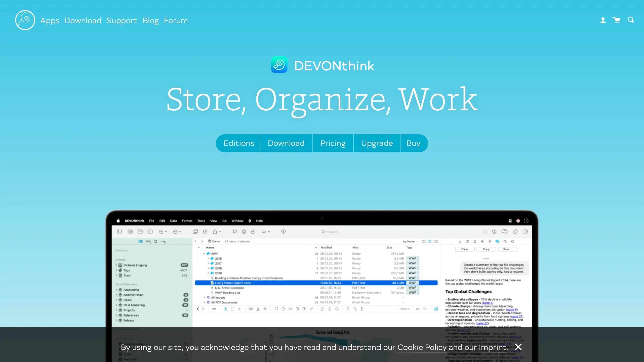Expand the Accounting database in sidebar
Image resolution: width=644 pixels, height=362 pixels.
pyautogui.click(x=116, y=290)
